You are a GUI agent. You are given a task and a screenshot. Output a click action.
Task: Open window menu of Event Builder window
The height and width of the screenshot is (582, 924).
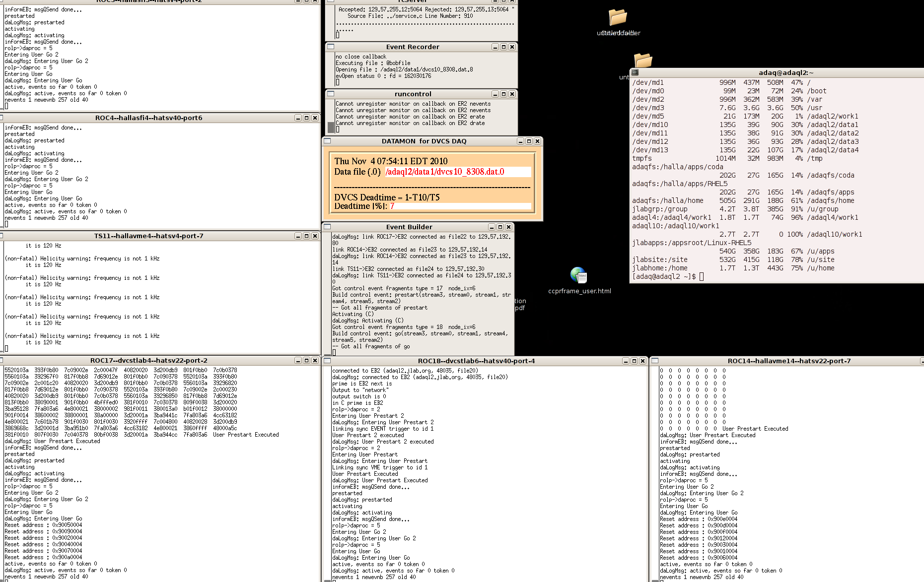327,227
